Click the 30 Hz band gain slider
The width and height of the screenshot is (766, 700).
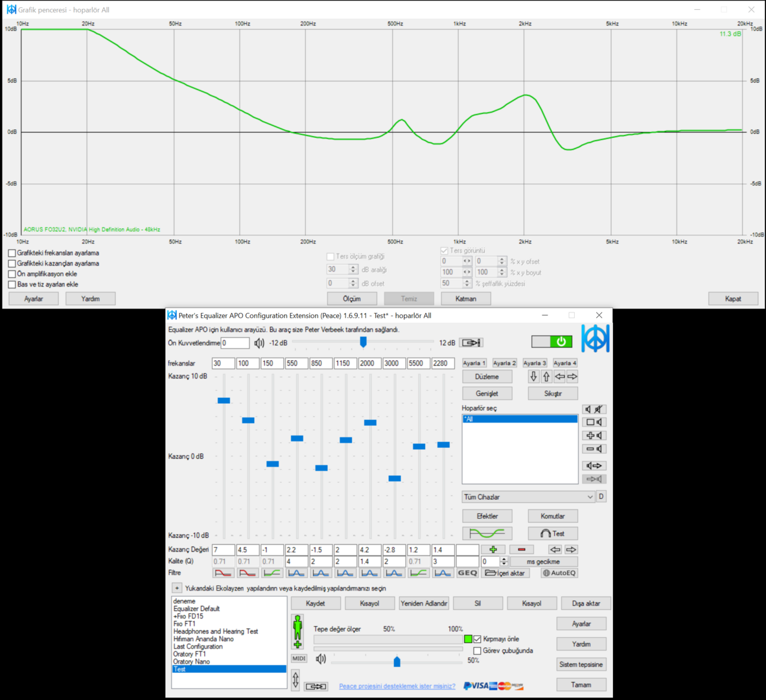(224, 401)
